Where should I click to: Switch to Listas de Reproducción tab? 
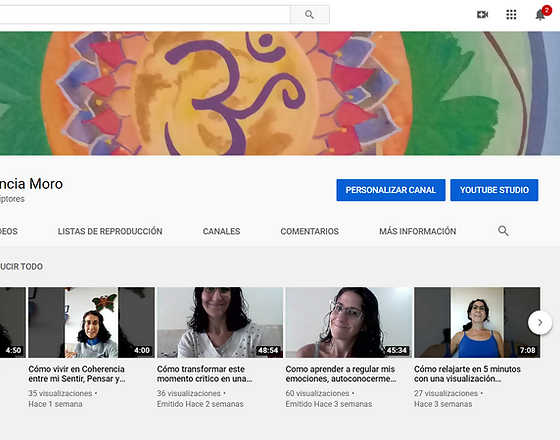tap(110, 231)
